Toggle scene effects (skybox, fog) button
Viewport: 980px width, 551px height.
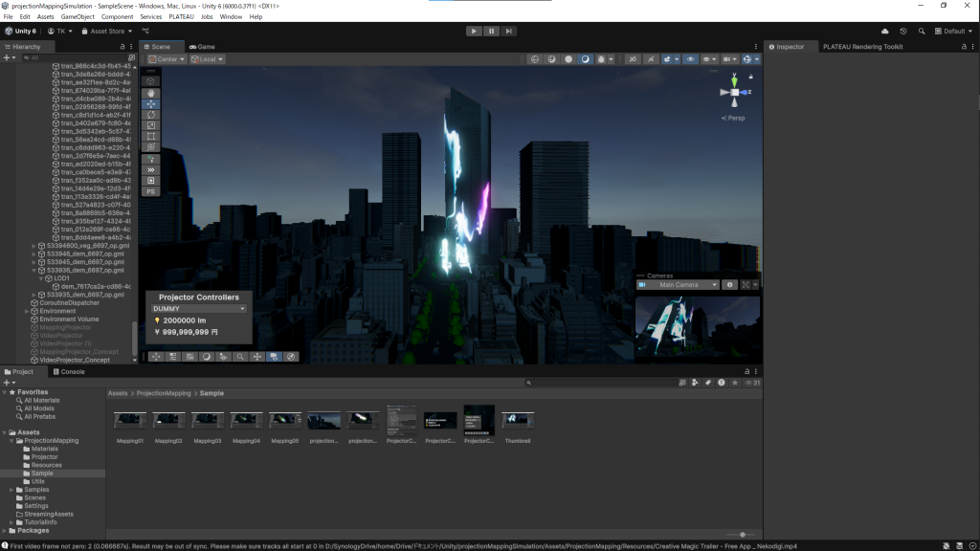click(x=669, y=59)
